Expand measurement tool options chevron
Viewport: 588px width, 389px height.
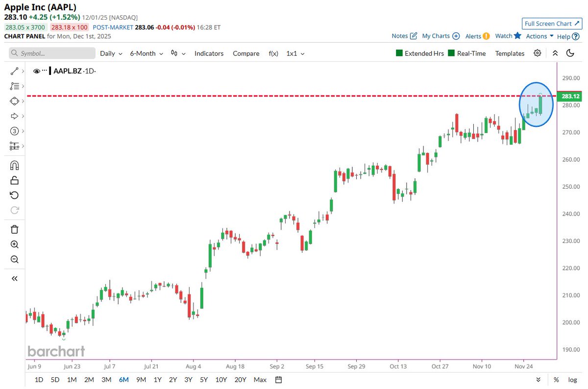23,146
